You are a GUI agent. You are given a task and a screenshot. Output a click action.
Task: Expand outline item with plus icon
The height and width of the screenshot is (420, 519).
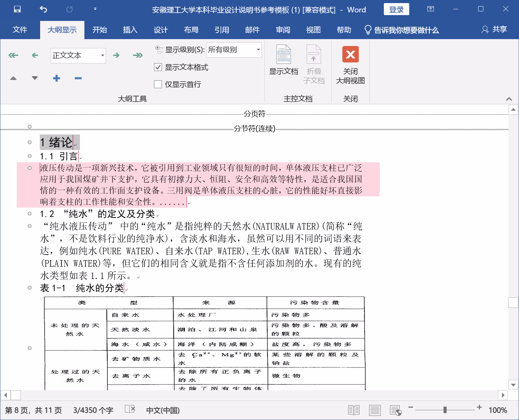[x=57, y=78]
